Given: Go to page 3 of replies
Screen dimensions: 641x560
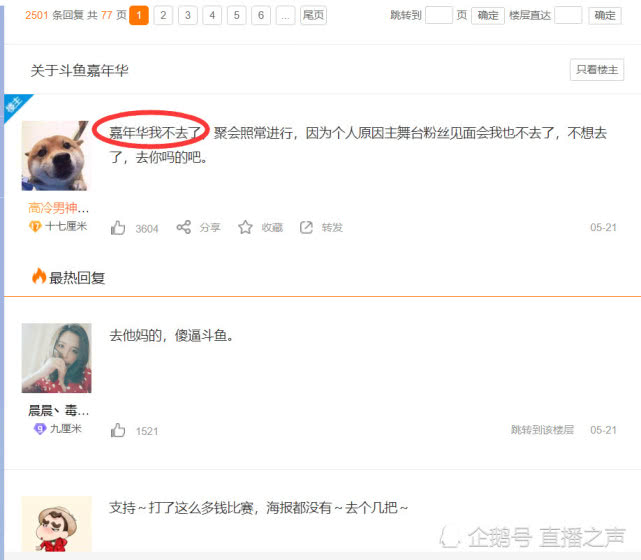Looking at the screenshot, I should click(x=188, y=16).
